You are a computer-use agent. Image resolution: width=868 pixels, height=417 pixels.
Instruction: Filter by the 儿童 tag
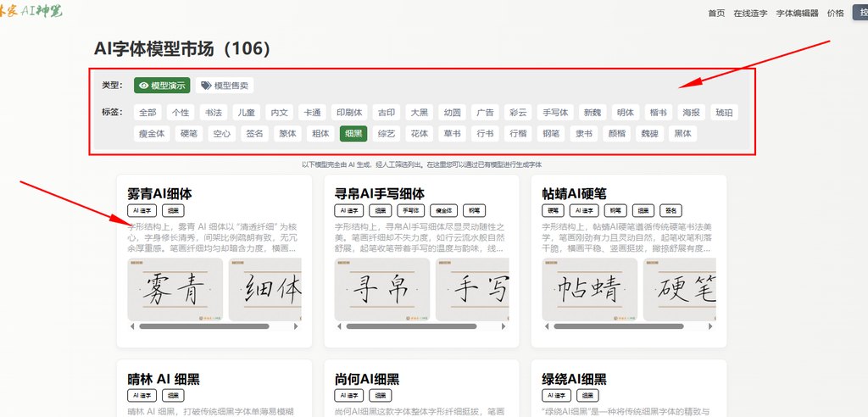247,113
